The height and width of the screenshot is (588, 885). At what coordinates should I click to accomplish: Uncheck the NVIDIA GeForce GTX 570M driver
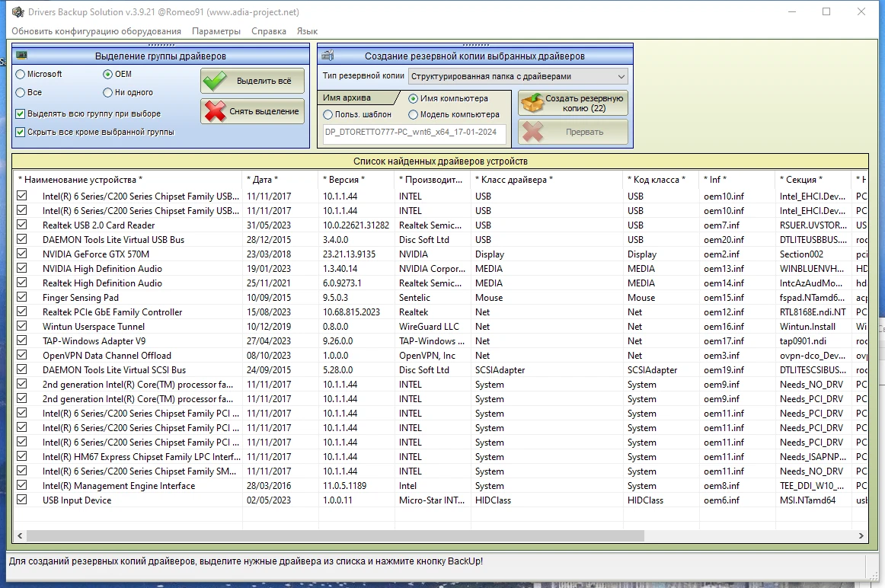22,254
